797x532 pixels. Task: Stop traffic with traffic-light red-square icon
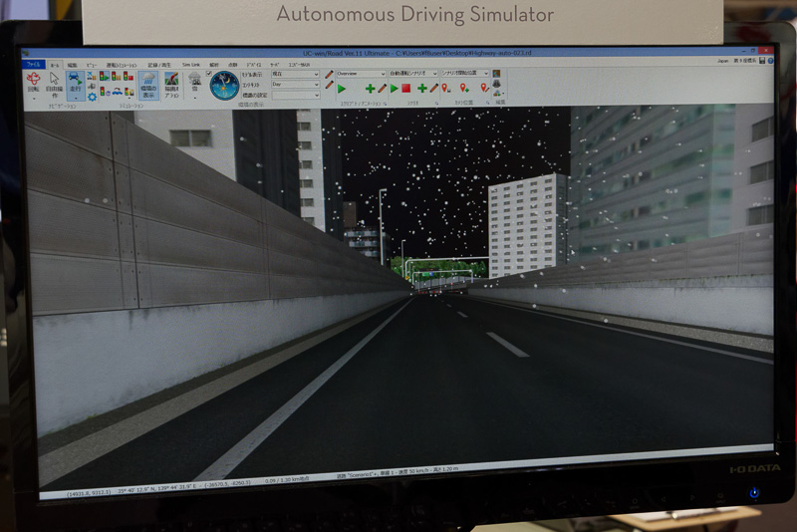point(129,77)
